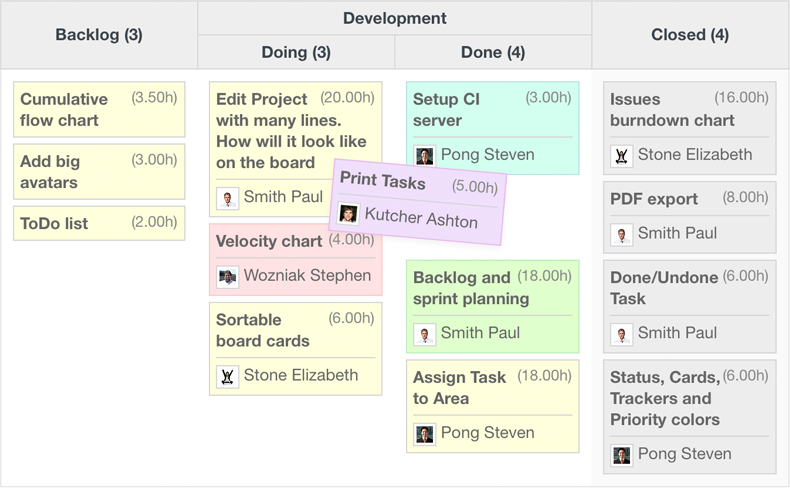This screenshot has height=488, width=790.
Task: Click Pong Steven's avatar on Setup CI server
Action: click(x=425, y=156)
